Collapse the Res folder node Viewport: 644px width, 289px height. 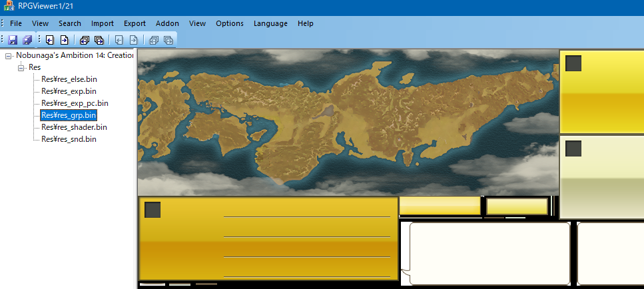[21, 68]
